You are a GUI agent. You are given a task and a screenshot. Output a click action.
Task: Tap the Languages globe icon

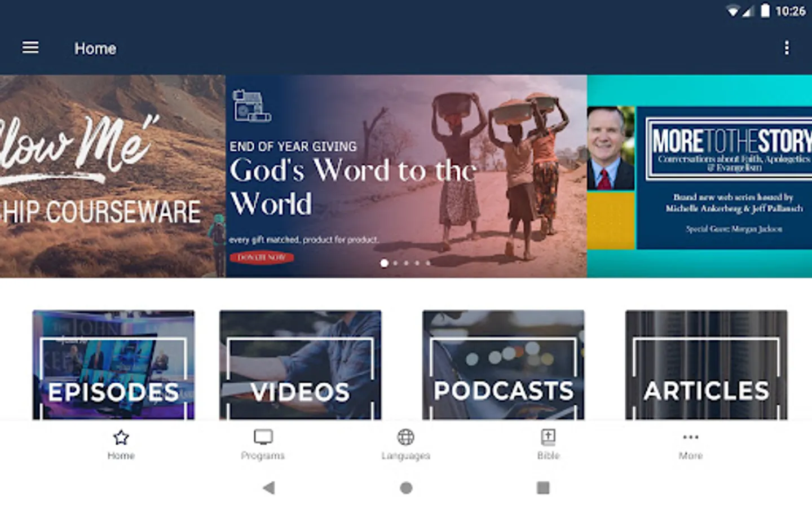pyautogui.click(x=405, y=437)
